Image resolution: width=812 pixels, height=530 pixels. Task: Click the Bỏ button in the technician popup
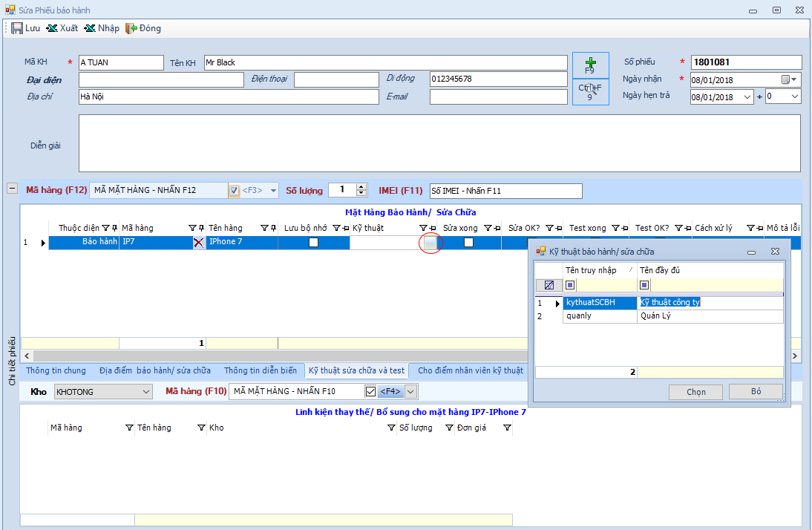[x=756, y=392]
